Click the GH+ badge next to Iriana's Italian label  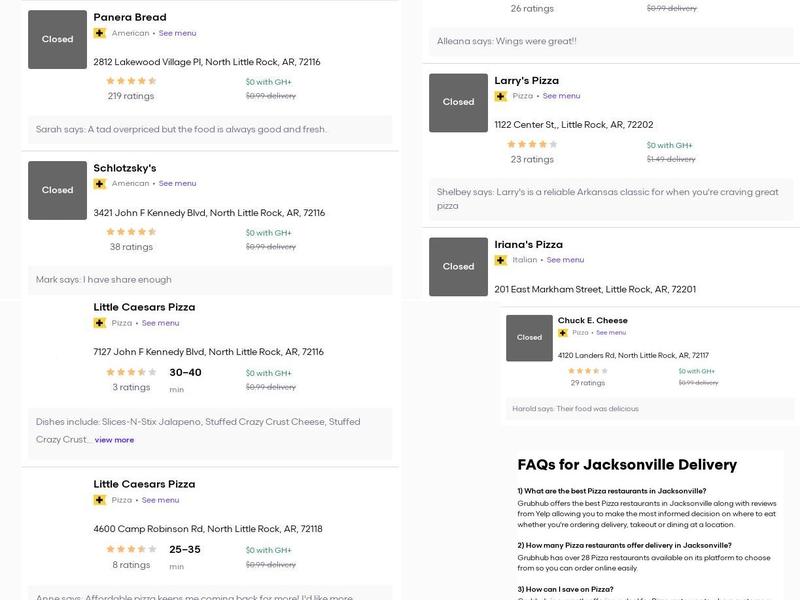click(x=500, y=260)
